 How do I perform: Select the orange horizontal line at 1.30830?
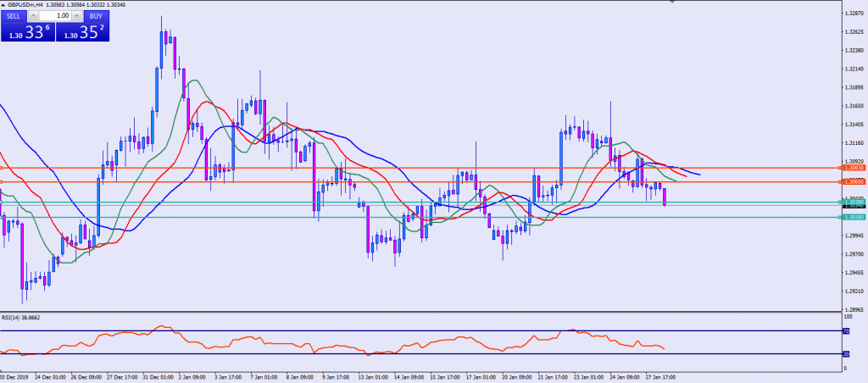424,169
